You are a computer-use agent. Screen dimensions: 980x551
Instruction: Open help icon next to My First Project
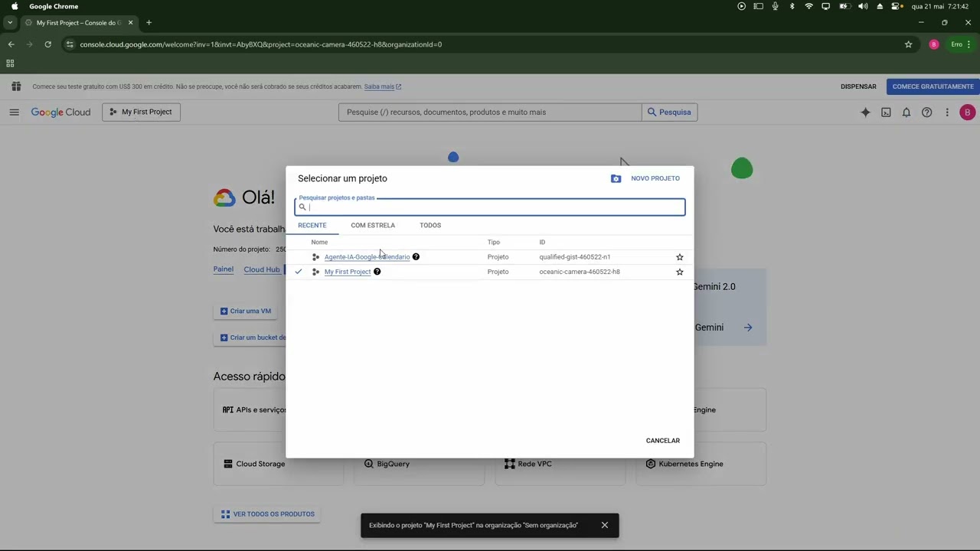coord(377,272)
